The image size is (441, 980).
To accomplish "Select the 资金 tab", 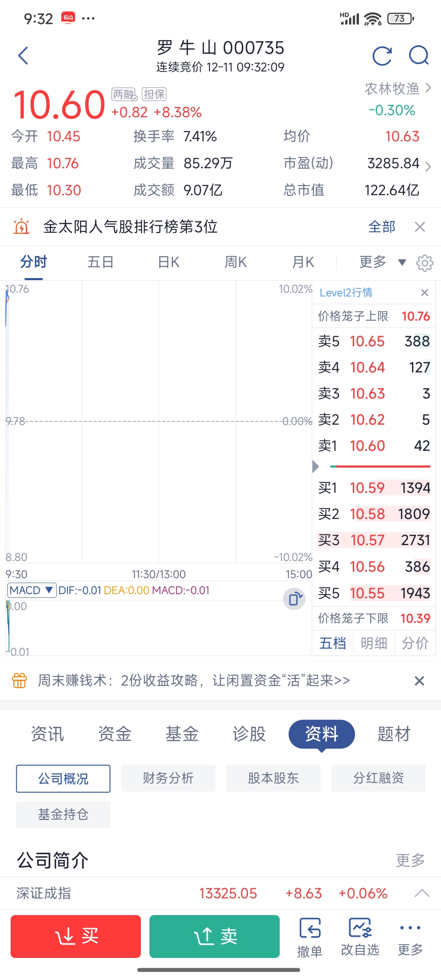I will pos(115,734).
